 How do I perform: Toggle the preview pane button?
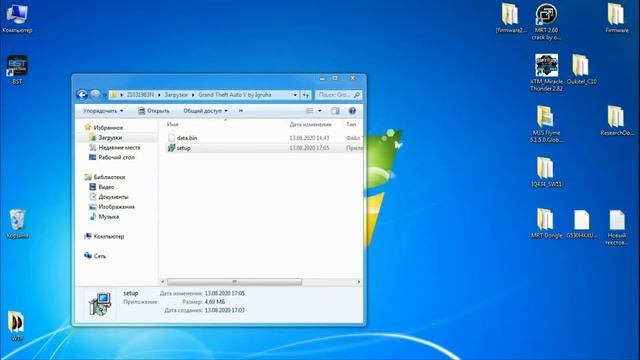tap(335, 111)
